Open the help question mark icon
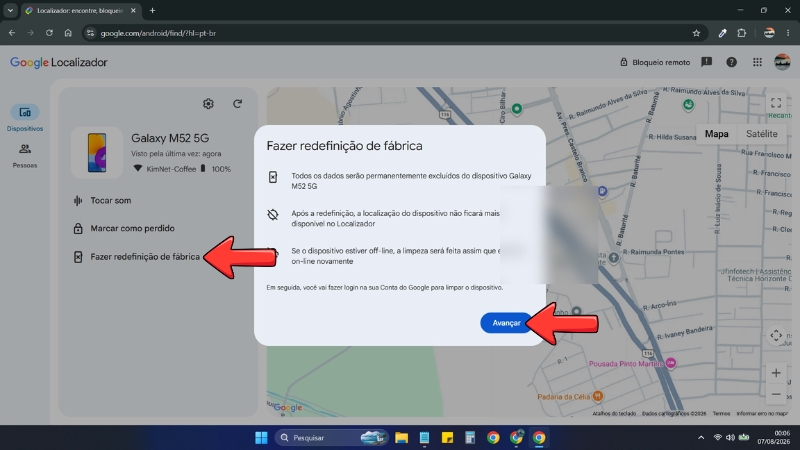 (731, 62)
